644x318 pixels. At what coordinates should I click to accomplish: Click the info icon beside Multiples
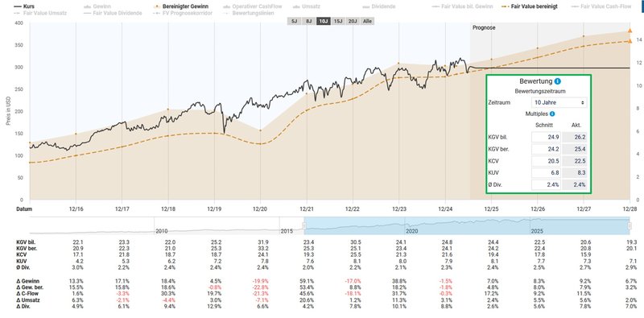tap(552, 114)
